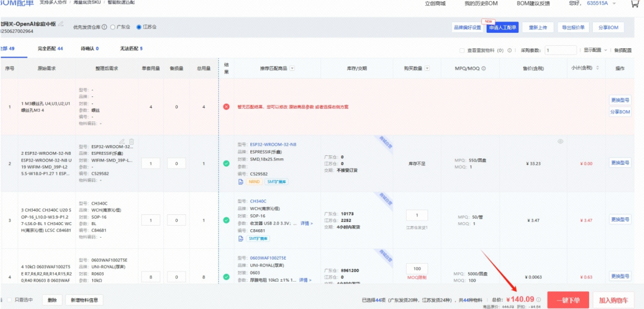This screenshot has height=309, width=644.
Task: Click the 删除 button in bottom bar
Action: [x=52, y=300]
